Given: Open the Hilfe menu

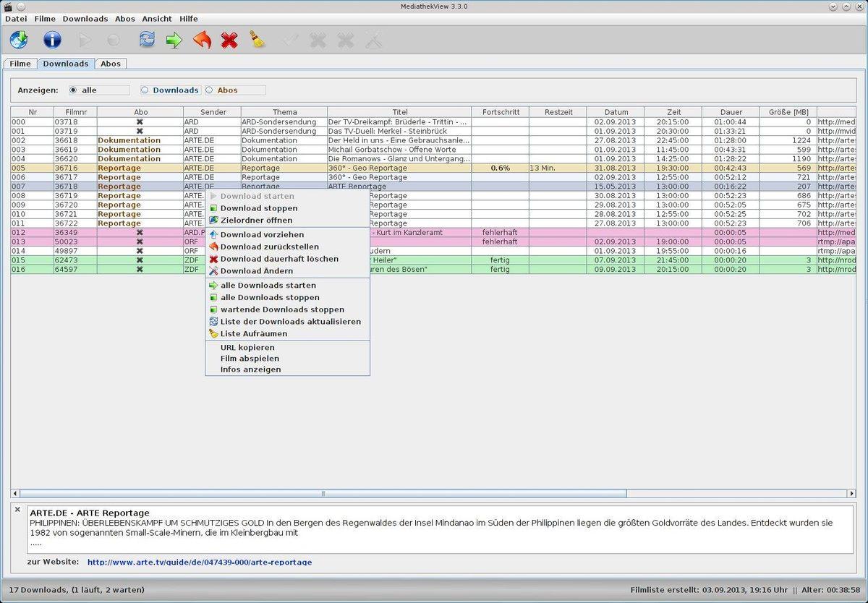Looking at the screenshot, I should pos(189,19).
